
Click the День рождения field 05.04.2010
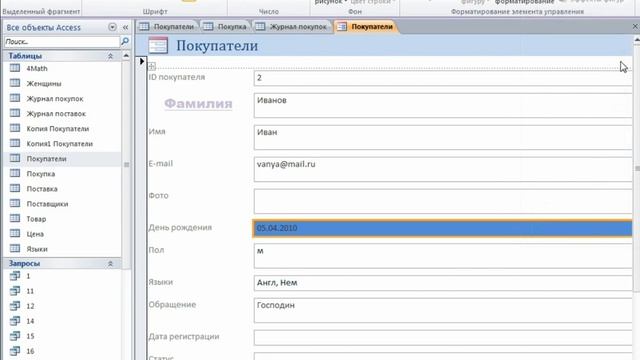[443, 228]
